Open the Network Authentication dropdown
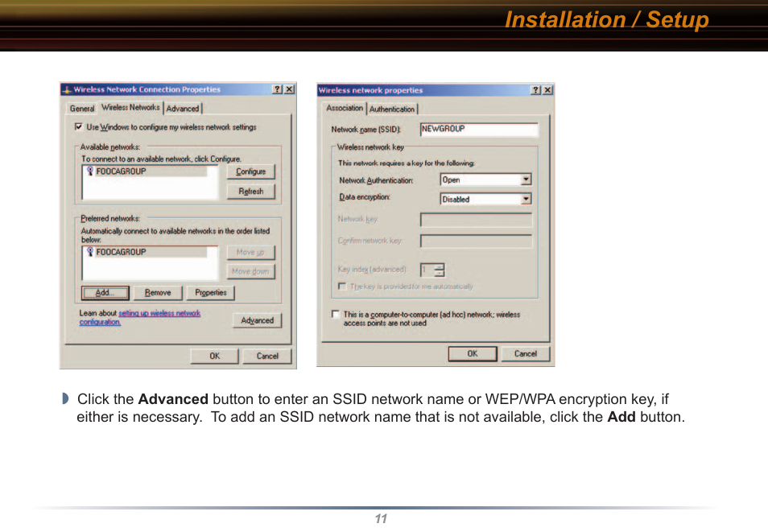Viewport: 768px width, 532px height. tap(526, 179)
